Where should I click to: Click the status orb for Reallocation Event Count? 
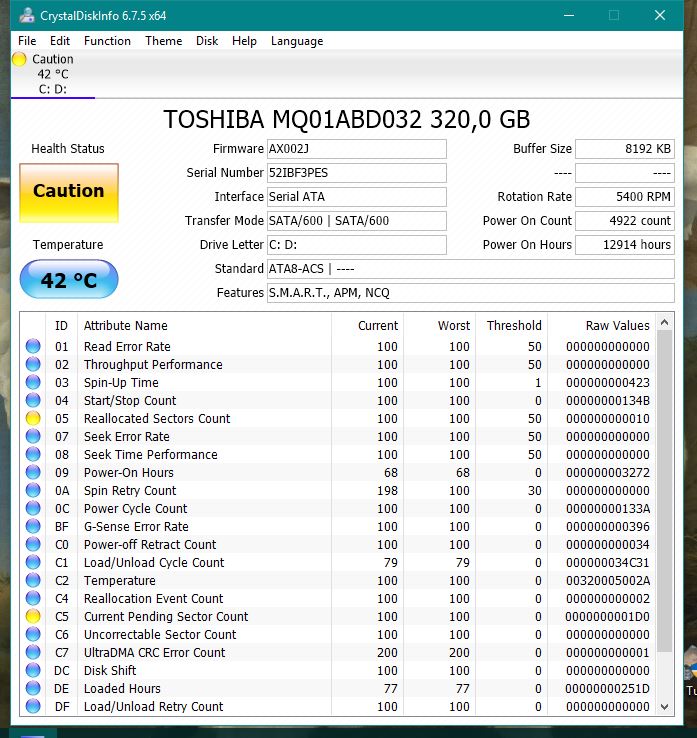pos(33,598)
